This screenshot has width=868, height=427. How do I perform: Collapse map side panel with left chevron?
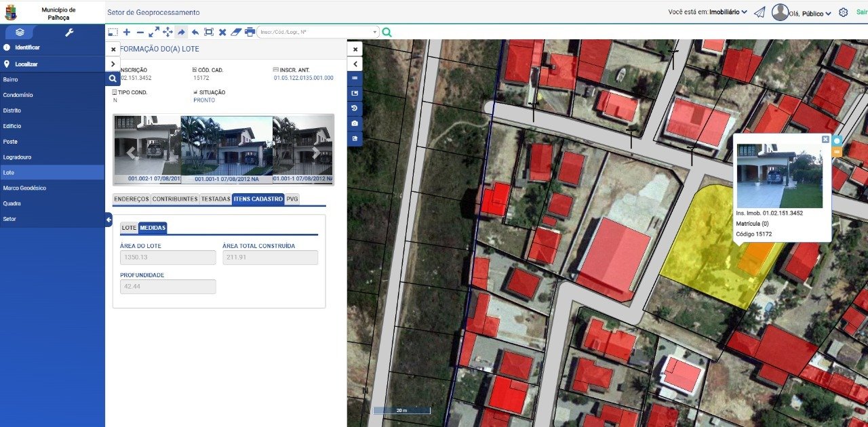(x=355, y=64)
